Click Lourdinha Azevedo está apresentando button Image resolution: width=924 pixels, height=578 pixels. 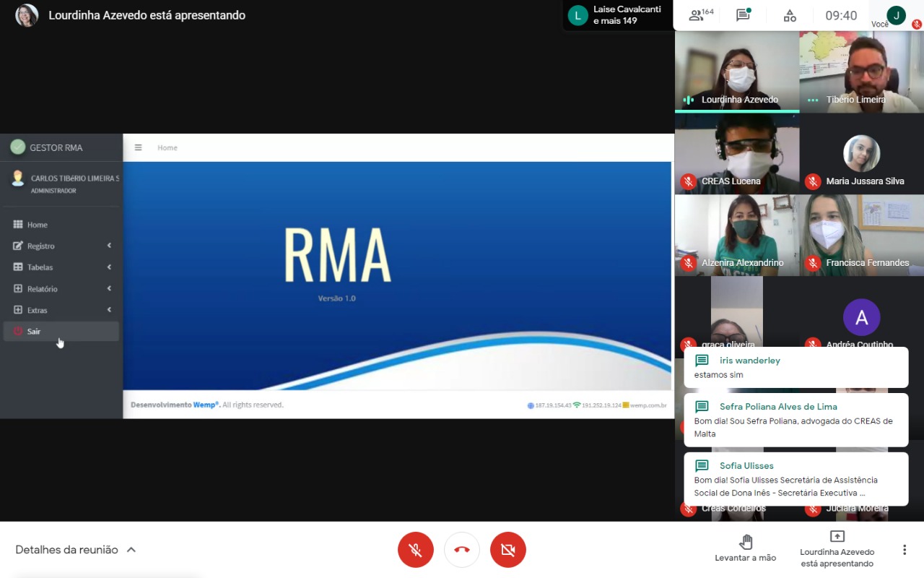[837, 549]
